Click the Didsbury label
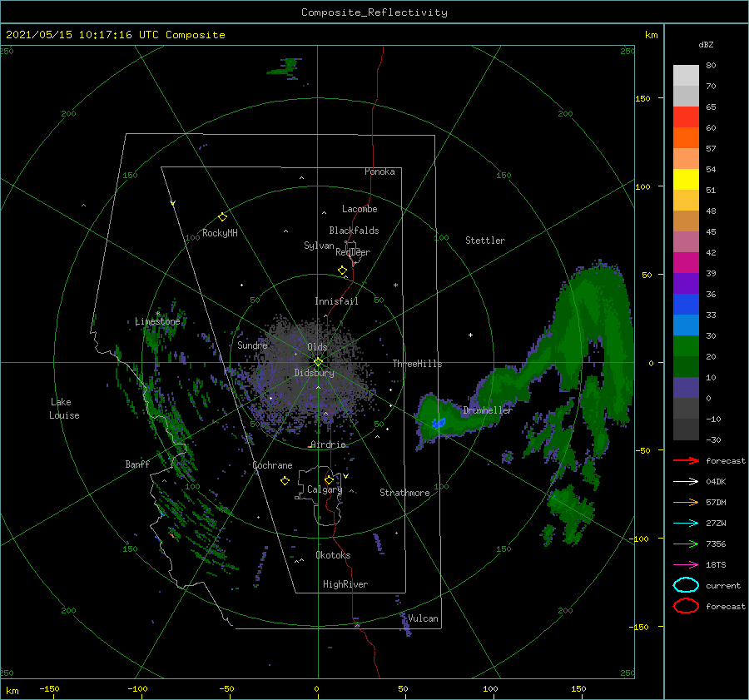Image resolution: width=749 pixels, height=700 pixels. click(x=314, y=373)
